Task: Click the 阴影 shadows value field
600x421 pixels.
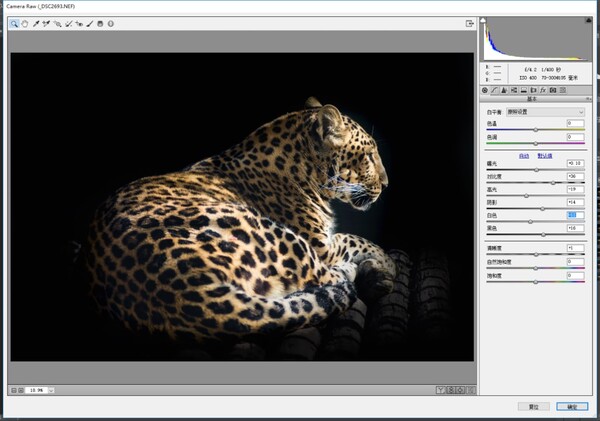Action: tap(576, 202)
